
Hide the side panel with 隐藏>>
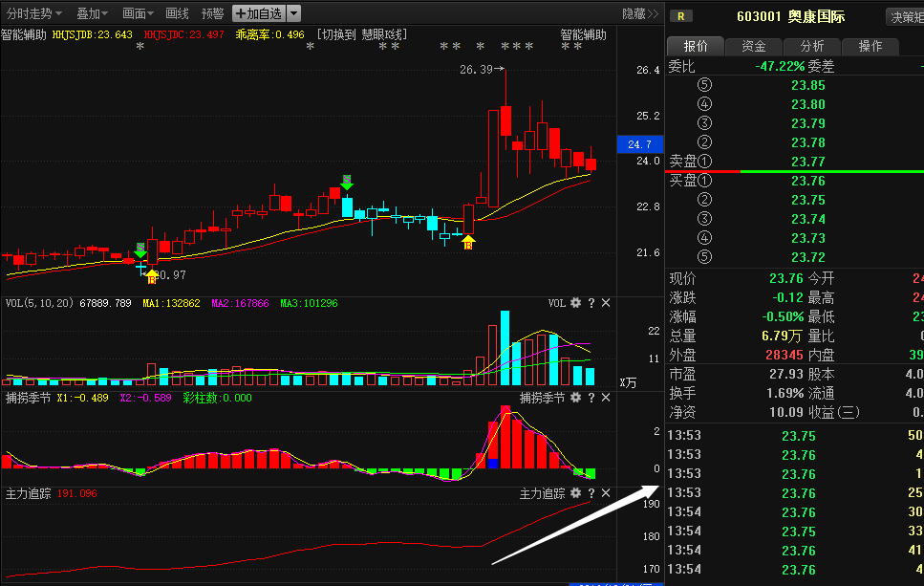click(x=640, y=13)
